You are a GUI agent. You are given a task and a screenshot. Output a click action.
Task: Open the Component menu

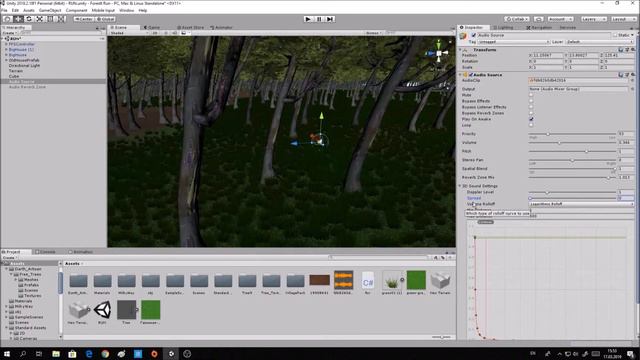coord(76,10)
